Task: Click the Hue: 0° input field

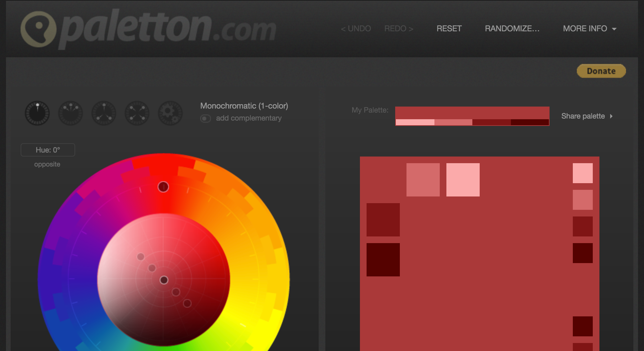Action: (x=48, y=150)
